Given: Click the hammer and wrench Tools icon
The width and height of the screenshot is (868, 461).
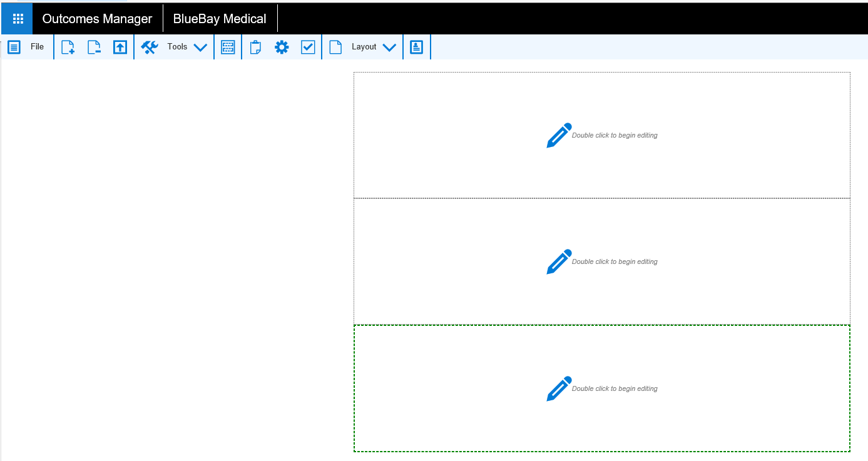Looking at the screenshot, I should coord(150,47).
